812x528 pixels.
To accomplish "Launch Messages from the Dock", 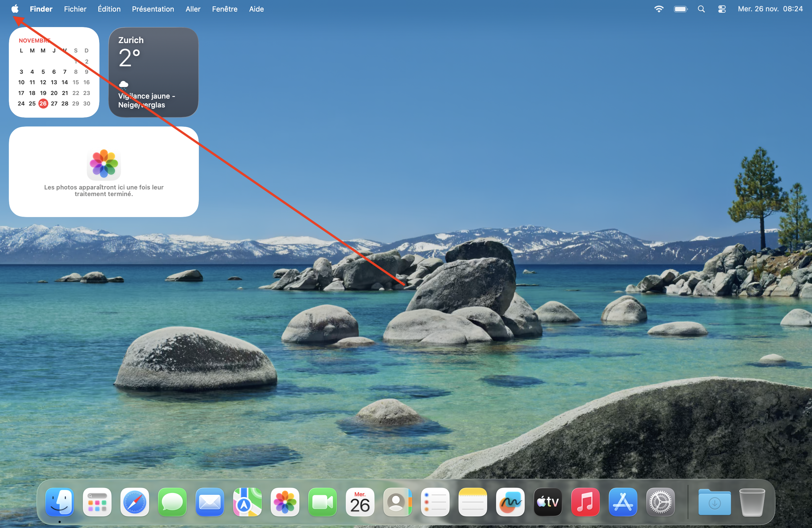I will [172, 502].
